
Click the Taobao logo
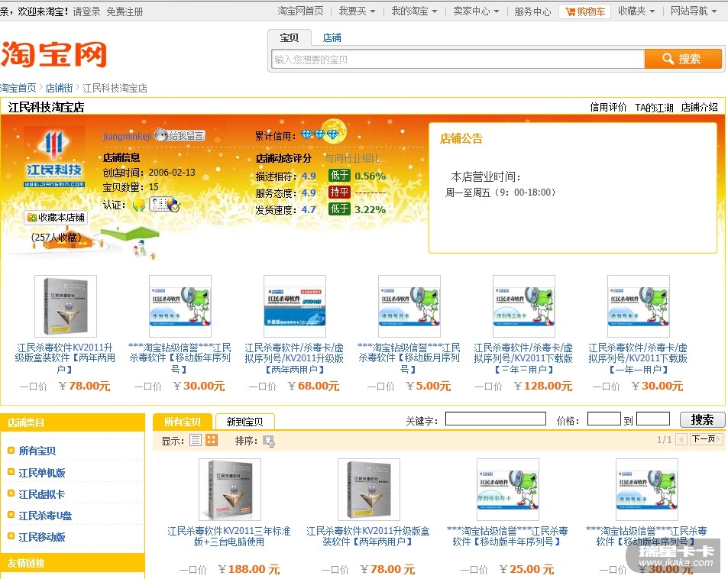(53, 54)
